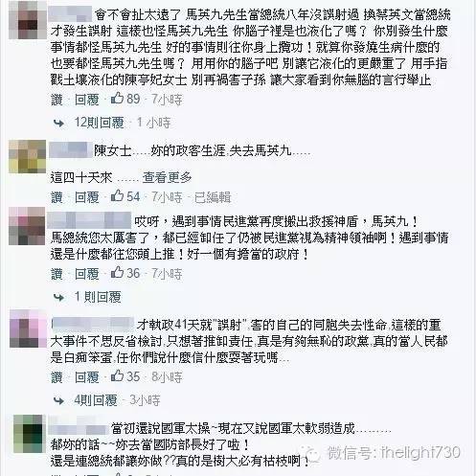The width and height of the screenshot is (476, 476).
Task: Click the thumbs-up icon showing 54 likes
Action: (117, 196)
